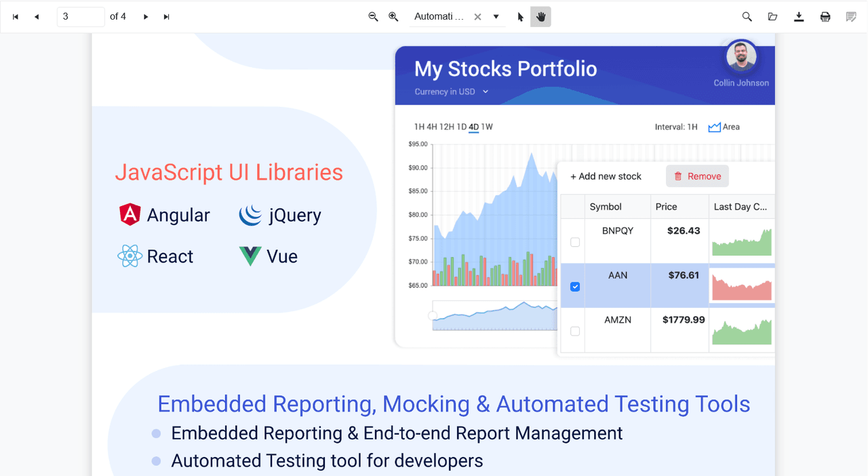The image size is (868, 476).
Task: Click Automated Testing tool for developers
Action: pos(327,461)
